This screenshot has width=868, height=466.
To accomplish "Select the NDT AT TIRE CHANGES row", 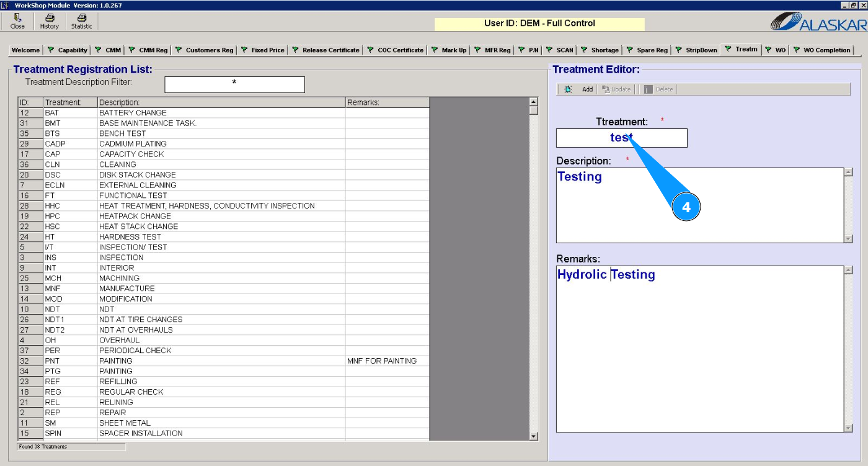I will point(224,320).
